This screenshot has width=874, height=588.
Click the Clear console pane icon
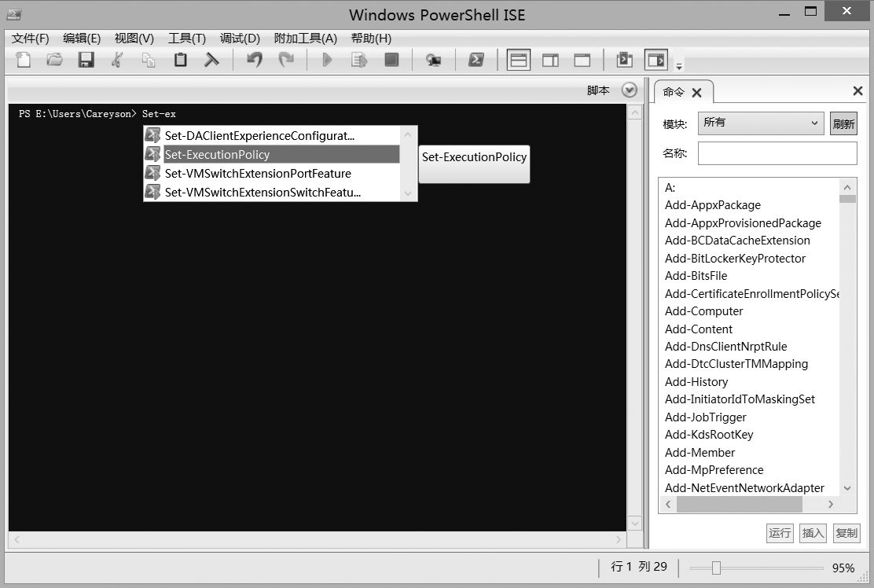click(211, 60)
